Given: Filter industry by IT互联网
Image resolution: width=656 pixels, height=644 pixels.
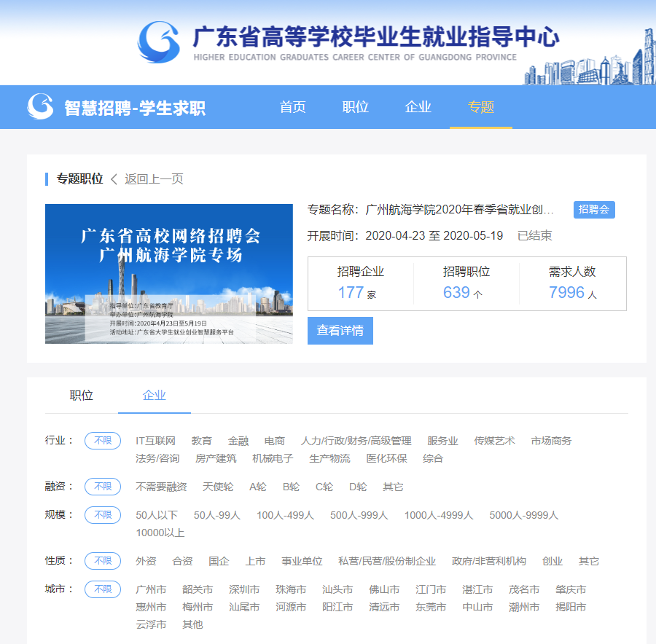Looking at the screenshot, I should (x=156, y=441).
